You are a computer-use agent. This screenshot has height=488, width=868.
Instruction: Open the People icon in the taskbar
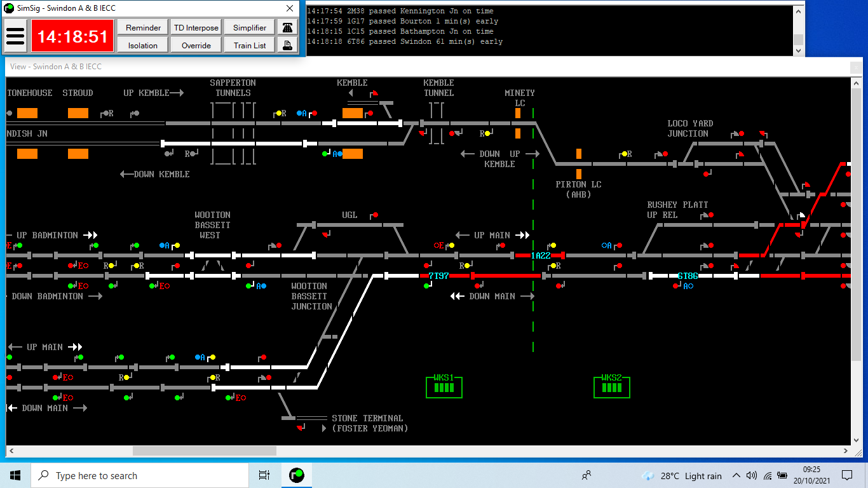tap(587, 475)
